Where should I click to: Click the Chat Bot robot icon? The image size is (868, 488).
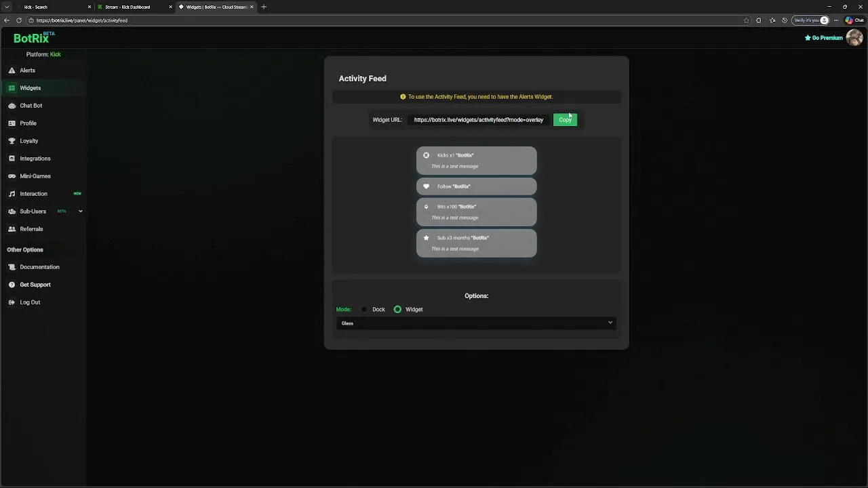point(12,106)
